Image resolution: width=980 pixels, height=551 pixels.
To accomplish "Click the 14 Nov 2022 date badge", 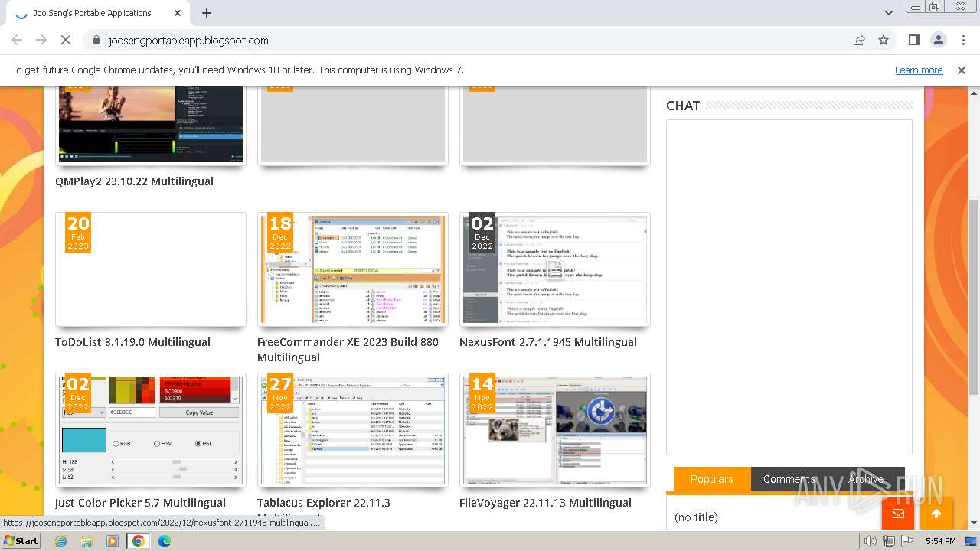I will pyautogui.click(x=482, y=393).
